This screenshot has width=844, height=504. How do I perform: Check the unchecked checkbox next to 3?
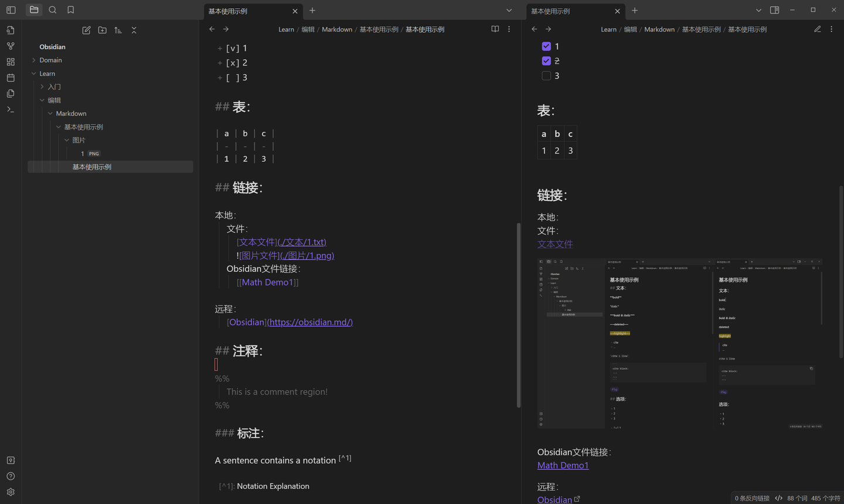tap(546, 75)
